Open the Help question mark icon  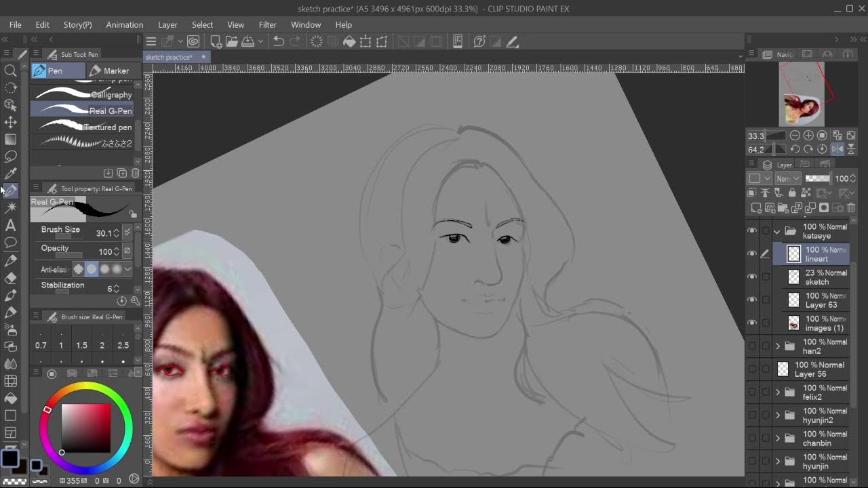point(479,42)
